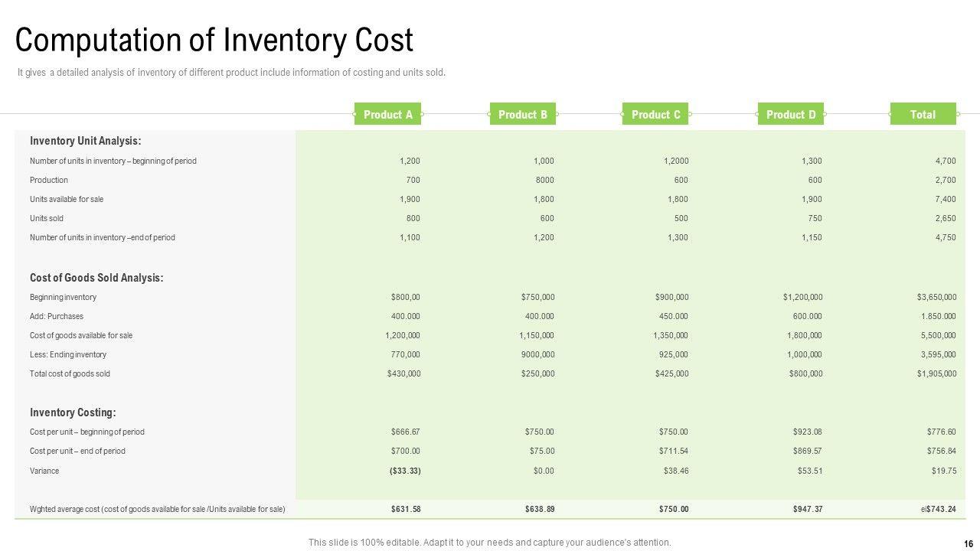This screenshot has height=551, width=980.
Task: Select the Variance row label
Action: 44,471
